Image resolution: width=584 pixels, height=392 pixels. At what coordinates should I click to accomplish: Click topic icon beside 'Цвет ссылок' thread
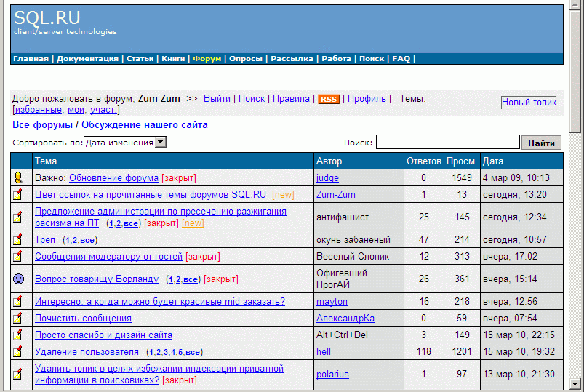[x=18, y=194]
